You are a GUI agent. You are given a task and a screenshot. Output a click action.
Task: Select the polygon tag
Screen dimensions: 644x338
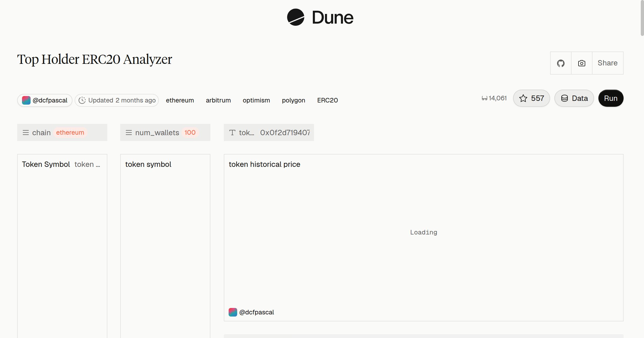(x=294, y=100)
